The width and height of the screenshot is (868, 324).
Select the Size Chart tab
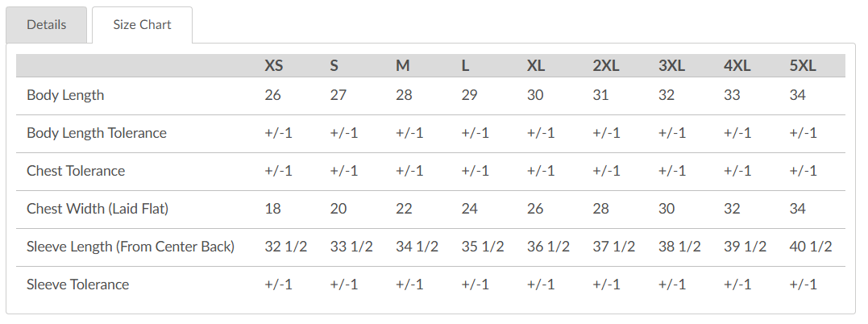[x=142, y=24]
